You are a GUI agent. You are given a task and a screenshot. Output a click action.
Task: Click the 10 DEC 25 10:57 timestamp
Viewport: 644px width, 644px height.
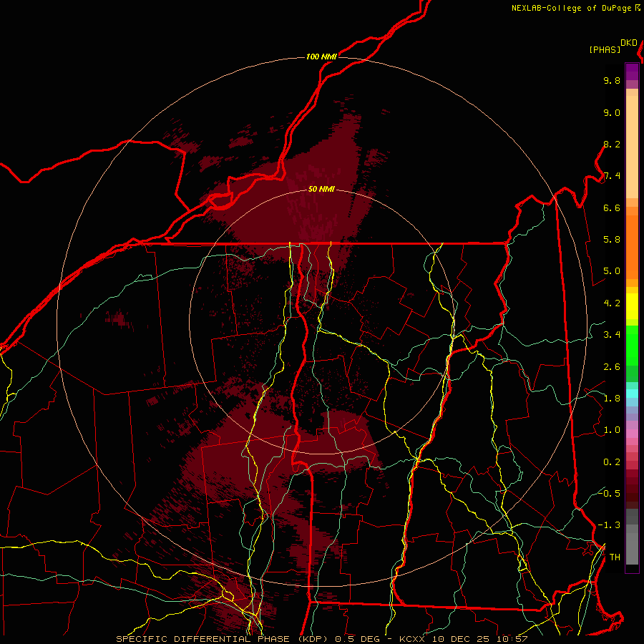tap(479, 639)
